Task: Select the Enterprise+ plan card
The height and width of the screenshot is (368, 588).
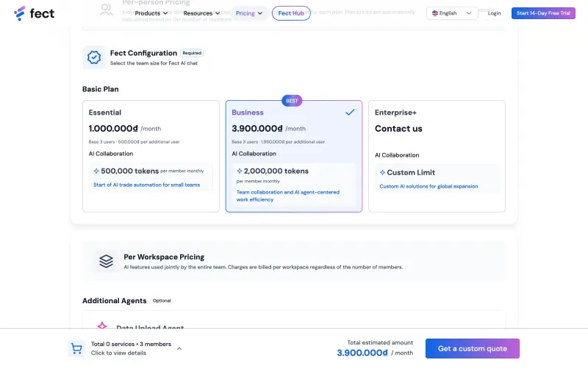Action: tap(437, 156)
